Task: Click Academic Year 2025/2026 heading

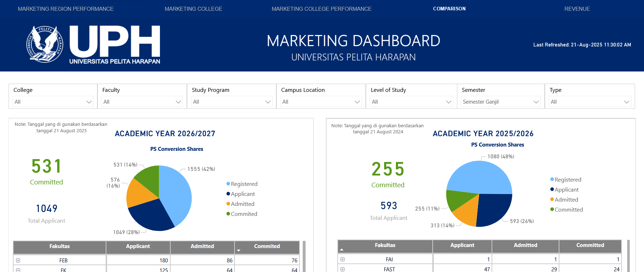Action: (x=483, y=134)
